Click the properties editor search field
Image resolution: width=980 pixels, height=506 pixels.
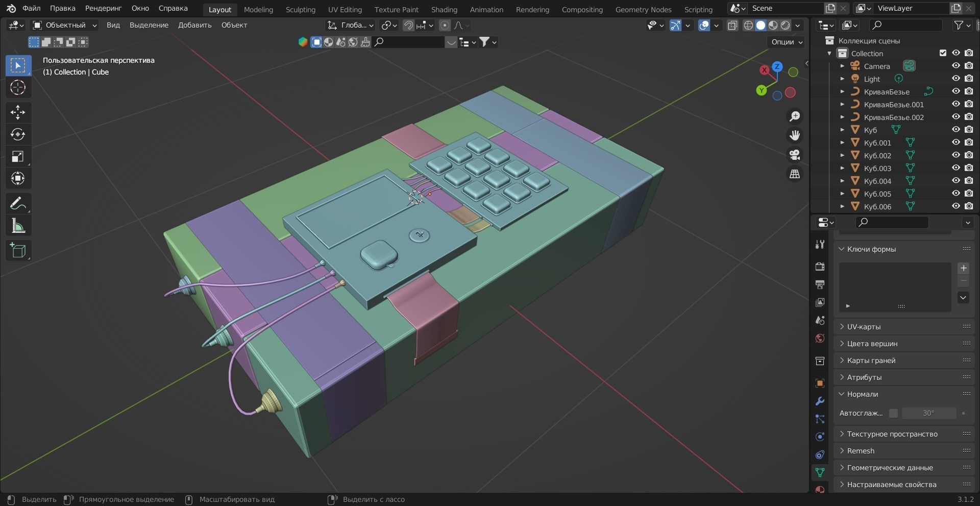[x=892, y=222]
